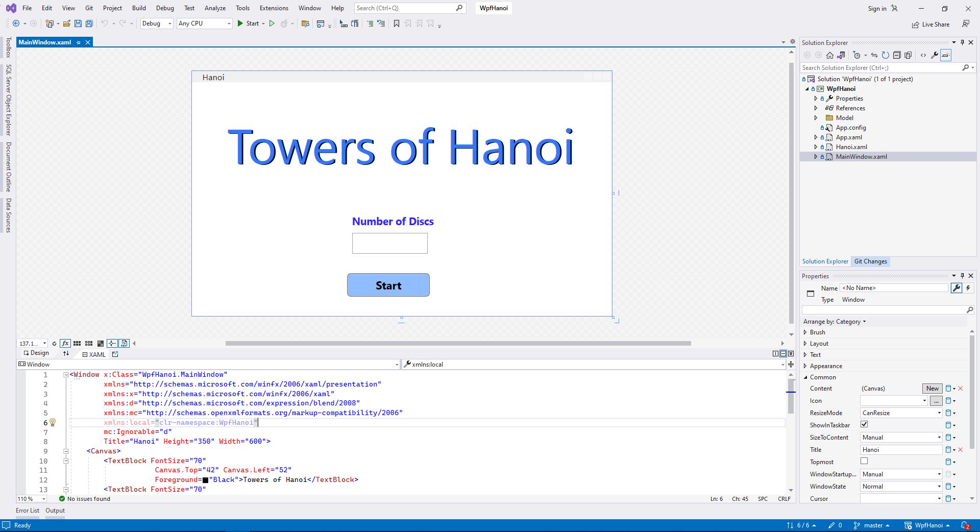Viewport: 980px width, 532px height.
Task: Expand the Model folder in Solution Explorer
Action: (816, 118)
